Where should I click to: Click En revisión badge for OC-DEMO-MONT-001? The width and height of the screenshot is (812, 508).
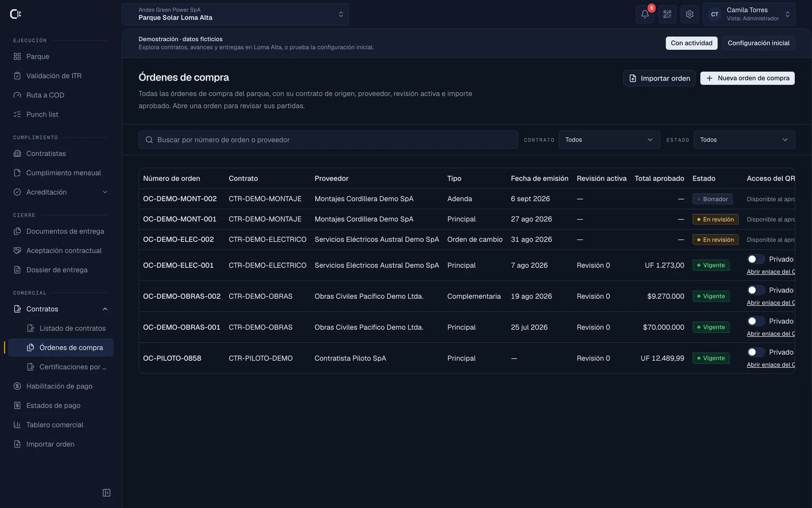coord(715,219)
